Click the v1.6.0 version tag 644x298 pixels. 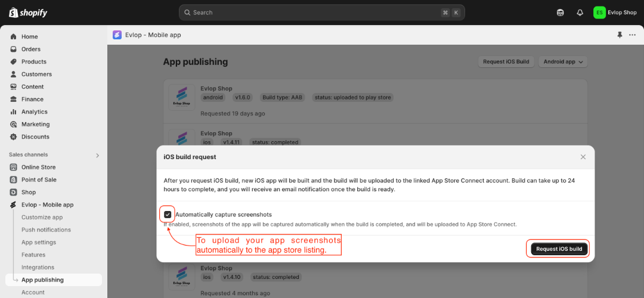(242, 98)
